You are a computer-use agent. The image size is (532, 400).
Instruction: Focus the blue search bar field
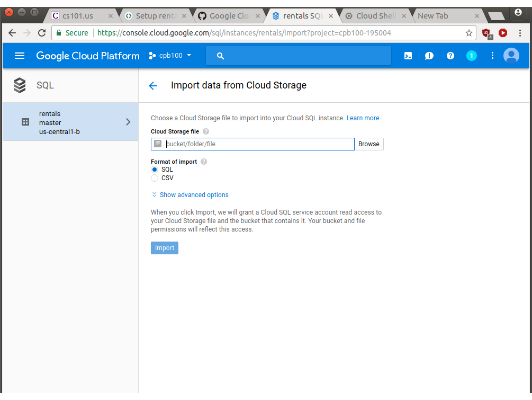[x=298, y=56]
